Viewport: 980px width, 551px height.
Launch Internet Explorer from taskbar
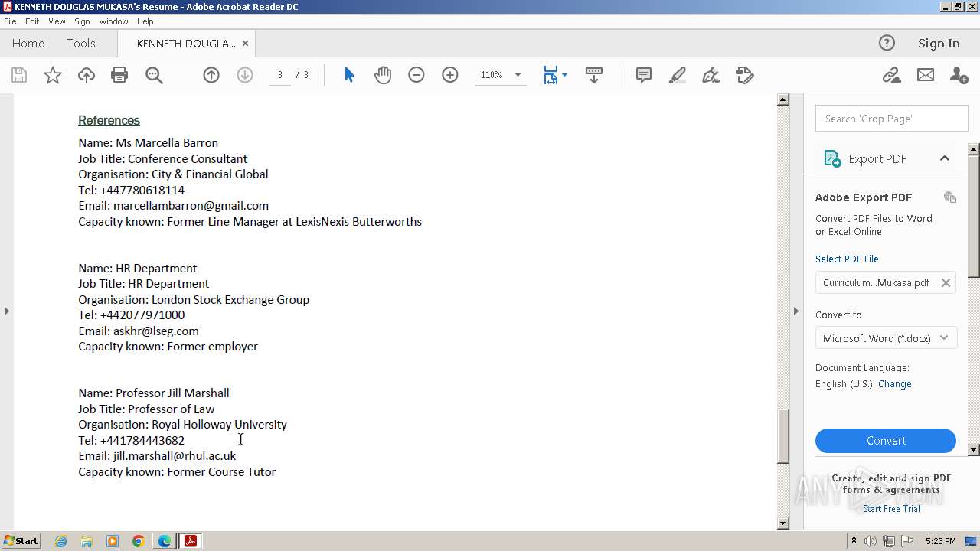point(60,541)
